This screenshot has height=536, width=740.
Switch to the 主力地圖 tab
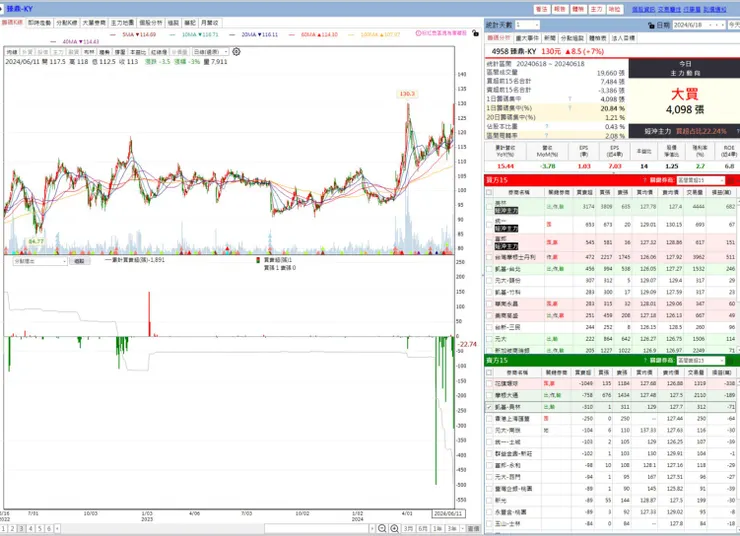coord(122,23)
